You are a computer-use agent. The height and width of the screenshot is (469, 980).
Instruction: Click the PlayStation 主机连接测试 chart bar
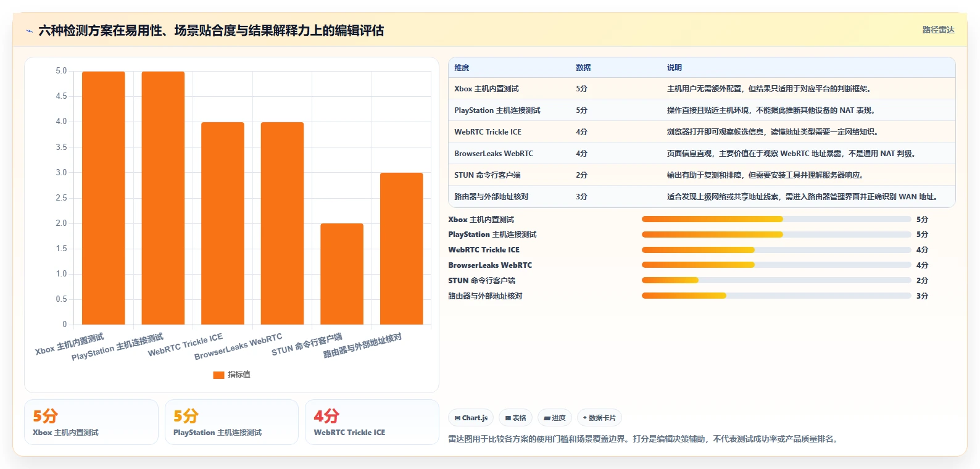(x=163, y=198)
